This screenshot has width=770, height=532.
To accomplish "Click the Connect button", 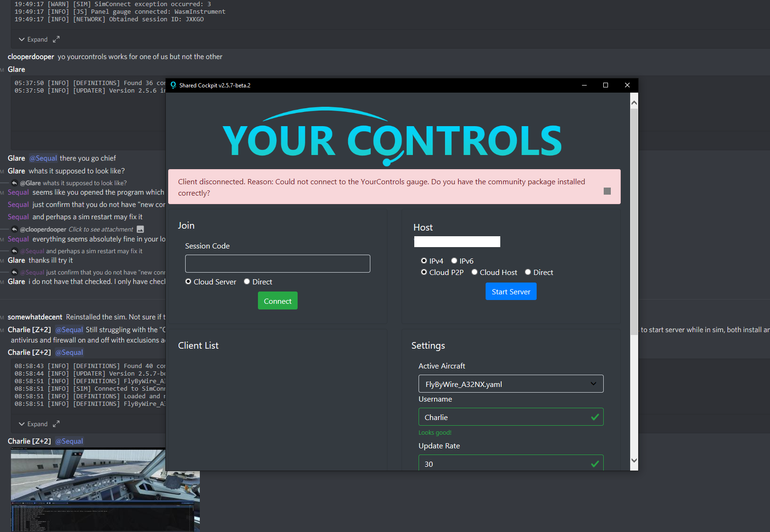I will (277, 300).
